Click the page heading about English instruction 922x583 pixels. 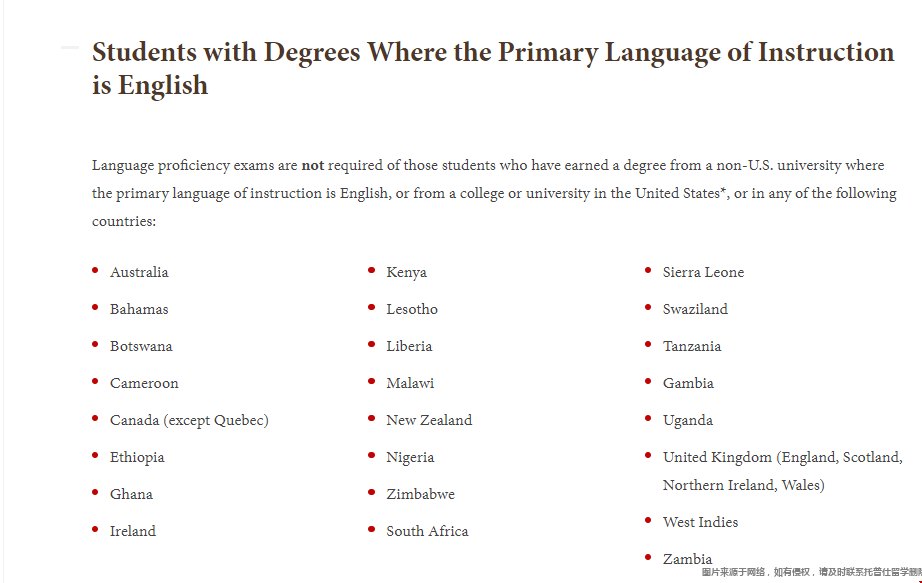[493, 68]
